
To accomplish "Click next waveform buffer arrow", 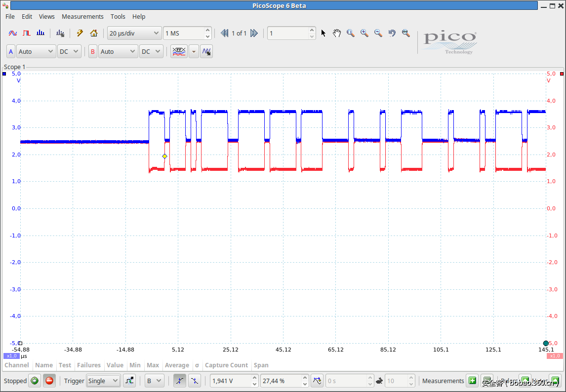I will coord(254,33).
